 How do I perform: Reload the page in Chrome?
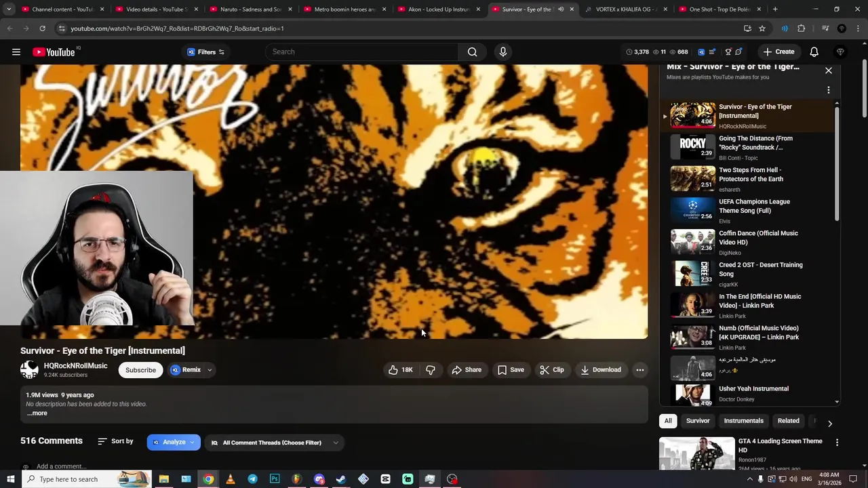click(42, 28)
